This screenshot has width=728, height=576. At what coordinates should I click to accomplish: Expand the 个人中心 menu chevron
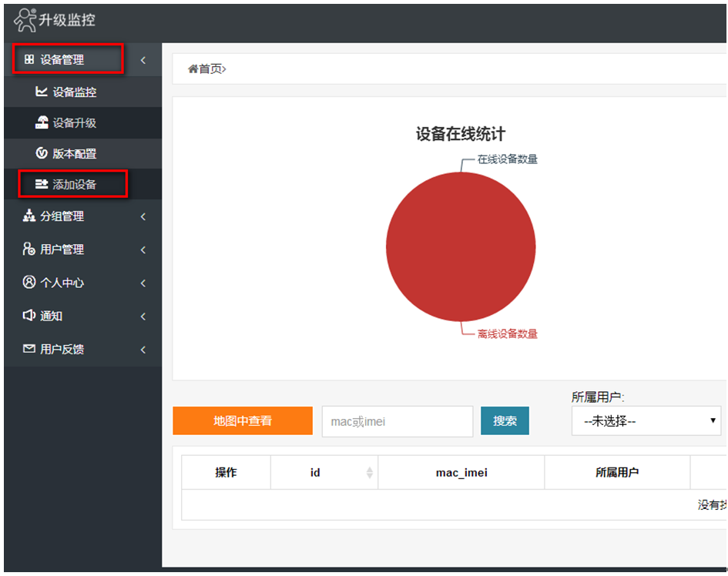(143, 283)
